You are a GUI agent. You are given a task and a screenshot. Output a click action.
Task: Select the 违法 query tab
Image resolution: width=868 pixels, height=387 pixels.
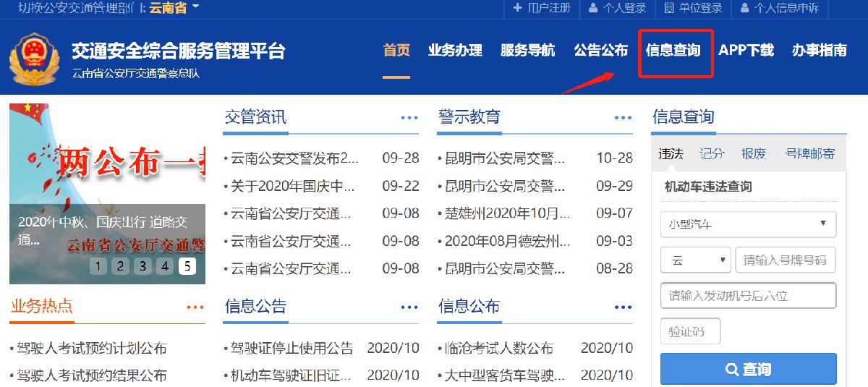pos(671,153)
